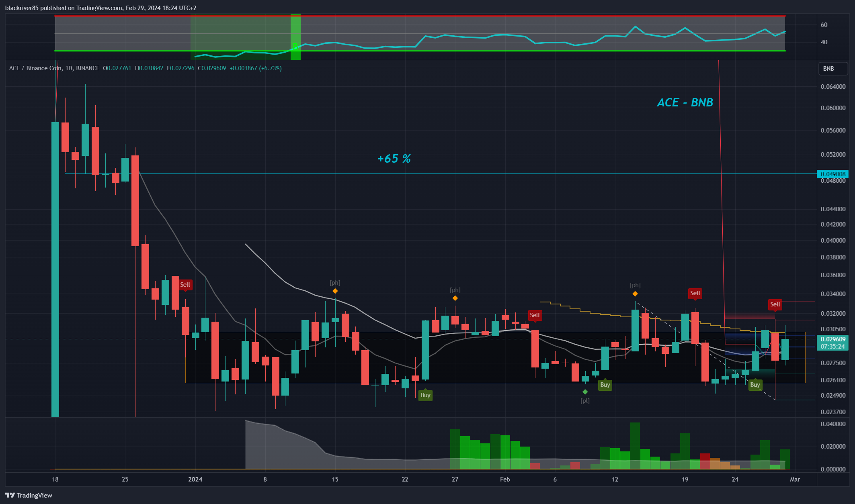Click the high value H0.030842

(x=149, y=68)
